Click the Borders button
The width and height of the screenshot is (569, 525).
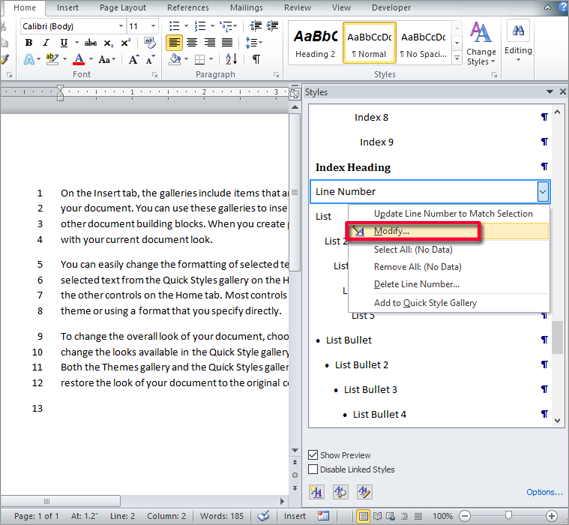click(x=200, y=60)
